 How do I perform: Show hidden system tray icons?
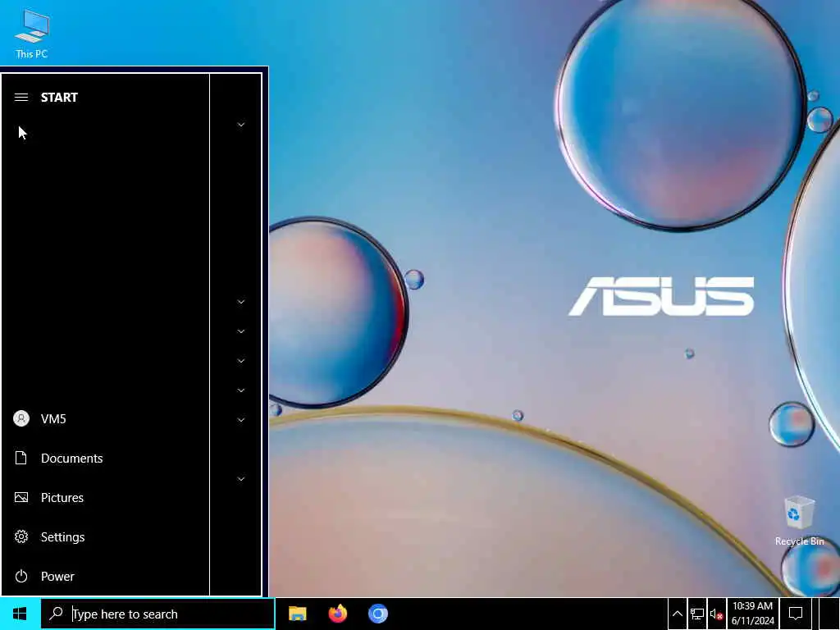coord(677,614)
